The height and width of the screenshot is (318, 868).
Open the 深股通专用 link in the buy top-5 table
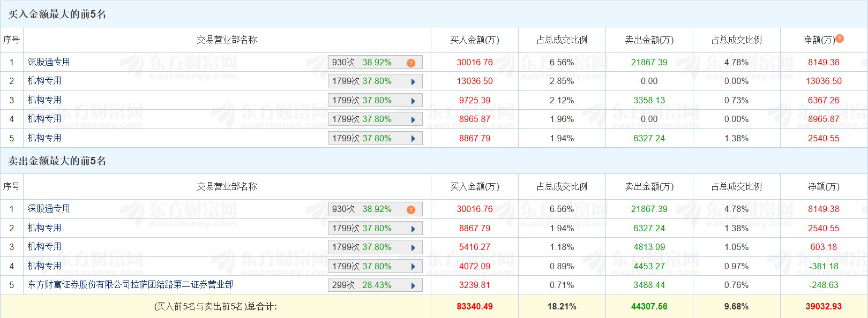coord(49,62)
